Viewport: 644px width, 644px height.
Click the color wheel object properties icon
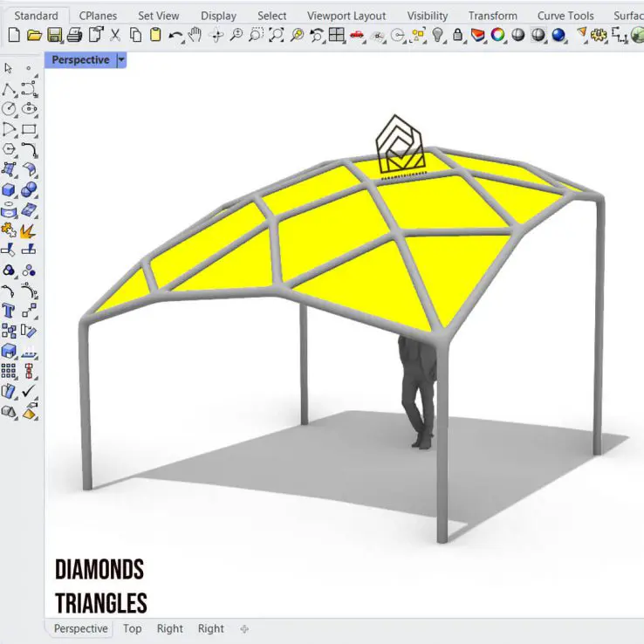pyautogui.click(x=497, y=35)
